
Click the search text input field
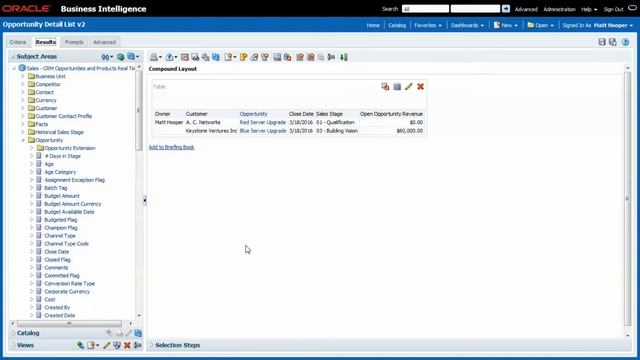[475, 9]
